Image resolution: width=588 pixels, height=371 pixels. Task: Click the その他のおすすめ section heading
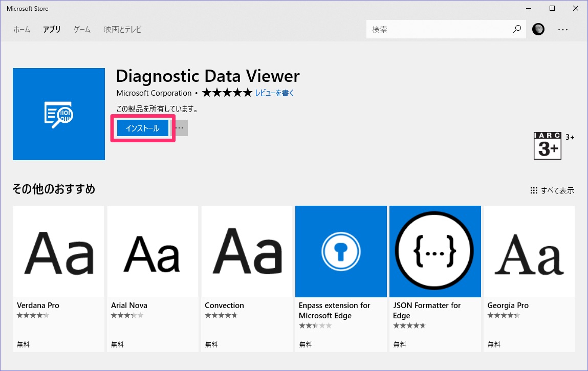coord(54,189)
